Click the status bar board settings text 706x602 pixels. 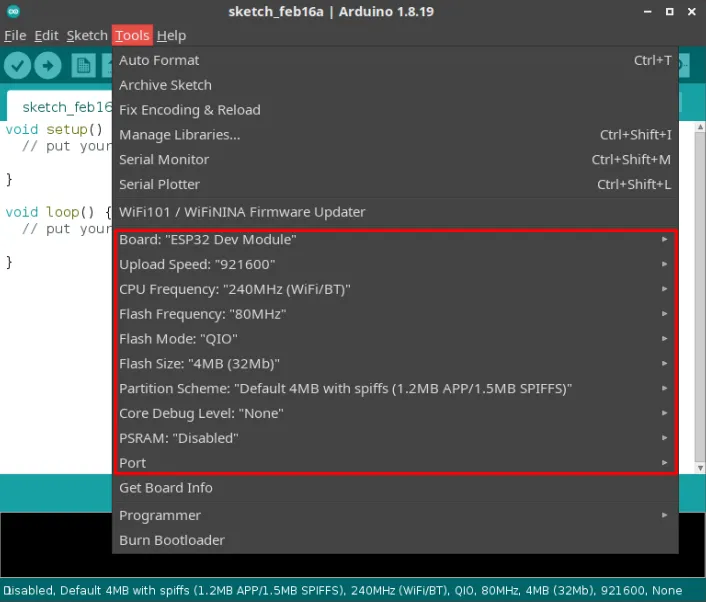[343, 590]
